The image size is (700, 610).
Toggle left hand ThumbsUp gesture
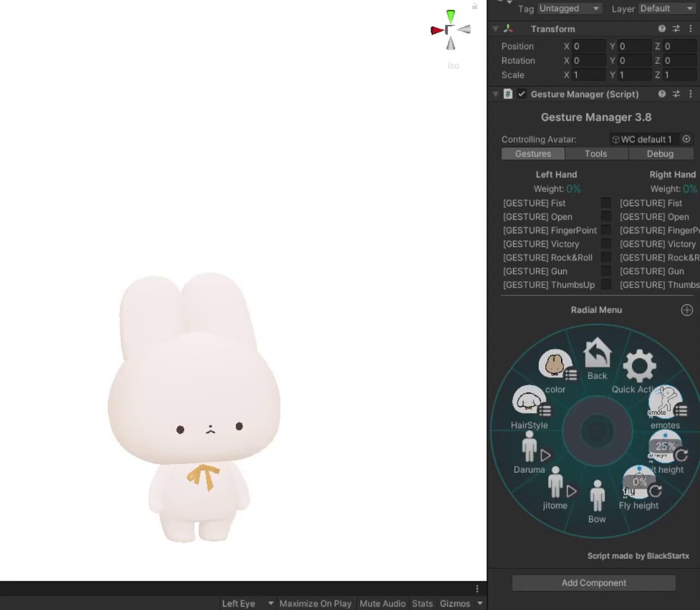(606, 284)
